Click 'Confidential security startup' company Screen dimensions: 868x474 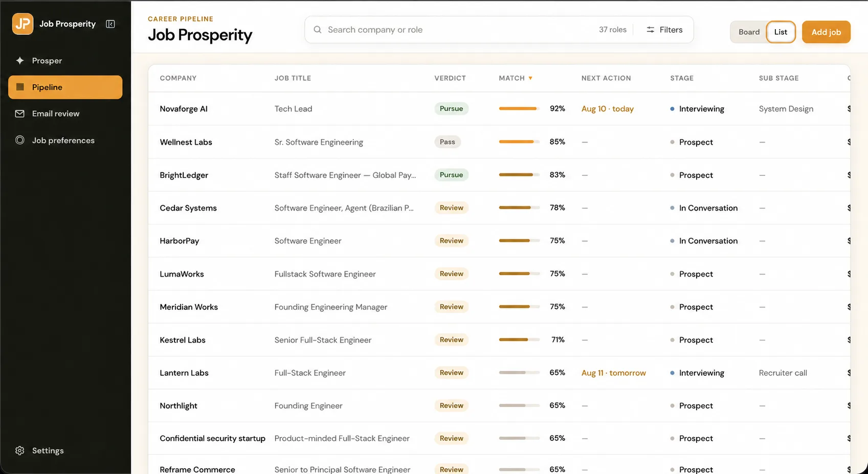tap(213, 438)
